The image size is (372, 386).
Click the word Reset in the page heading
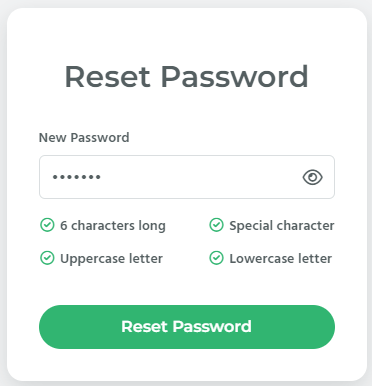click(107, 77)
